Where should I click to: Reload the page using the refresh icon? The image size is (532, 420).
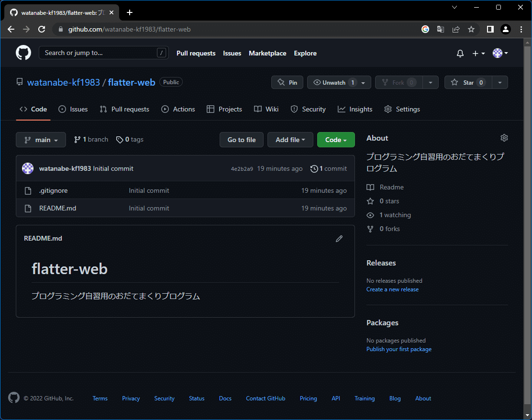point(42,29)
